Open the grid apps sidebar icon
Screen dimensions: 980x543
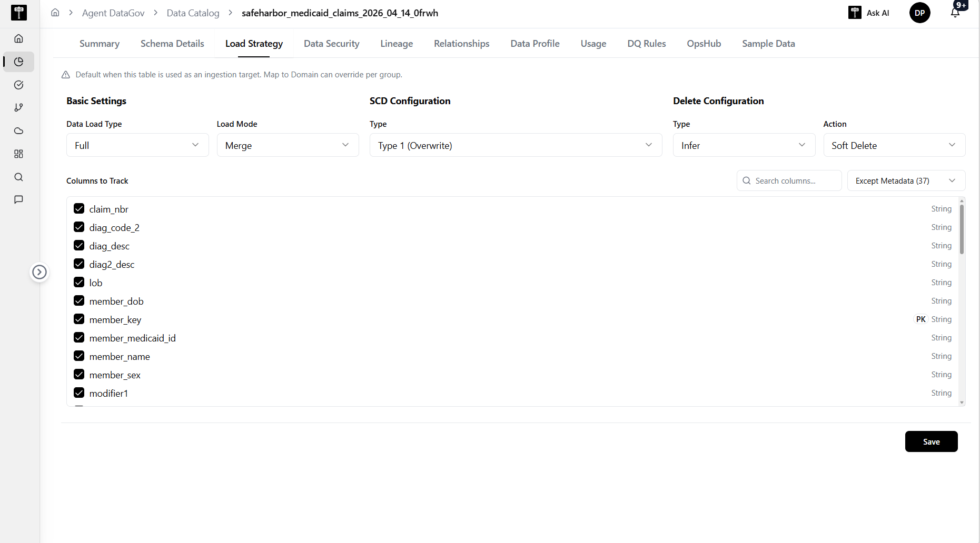coord(18,154)
